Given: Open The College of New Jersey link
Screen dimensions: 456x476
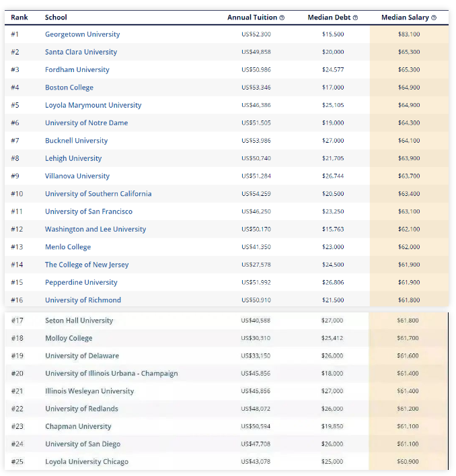Looking at the screenshot, I should pyautogui.click(x=87, y=265).
